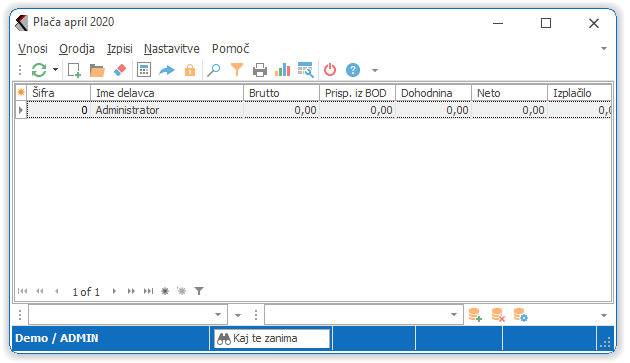Image resolution: width=630 pixels, height=363 pixels.
Task: Click the blue forward arrow icon
Action: click(x=167, y=70)
